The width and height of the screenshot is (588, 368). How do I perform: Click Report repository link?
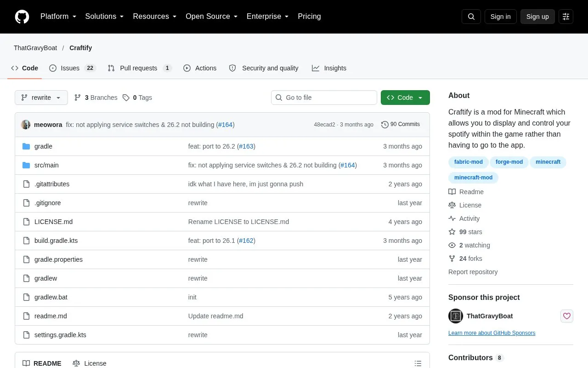473,272
